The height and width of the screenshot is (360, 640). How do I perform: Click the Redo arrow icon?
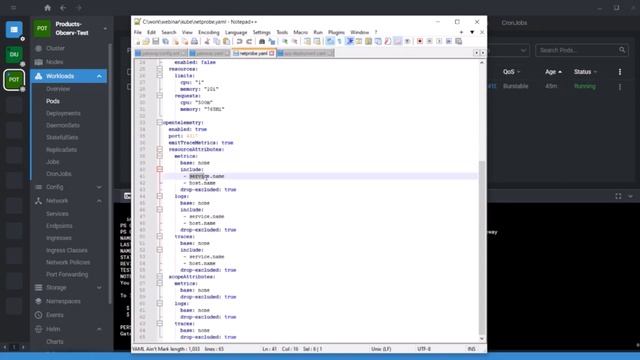click(x=249, y=41)
